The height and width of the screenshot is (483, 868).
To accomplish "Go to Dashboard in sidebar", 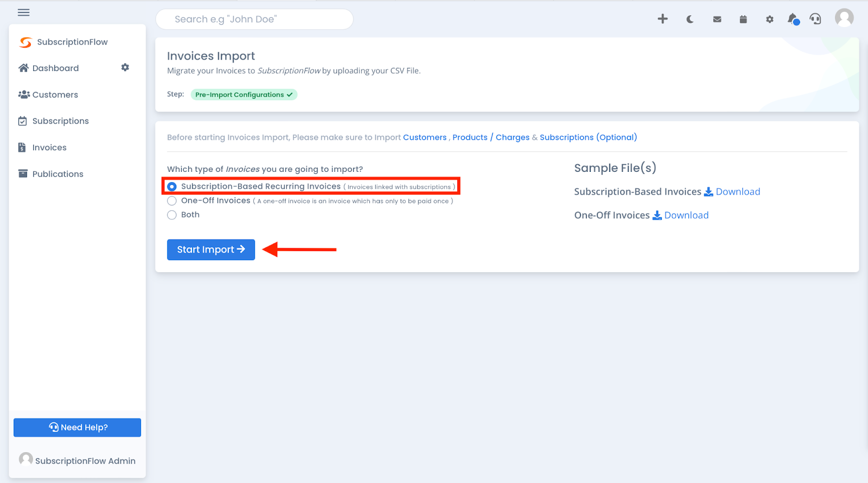I will pyautogui.click(x=55, y=68).
